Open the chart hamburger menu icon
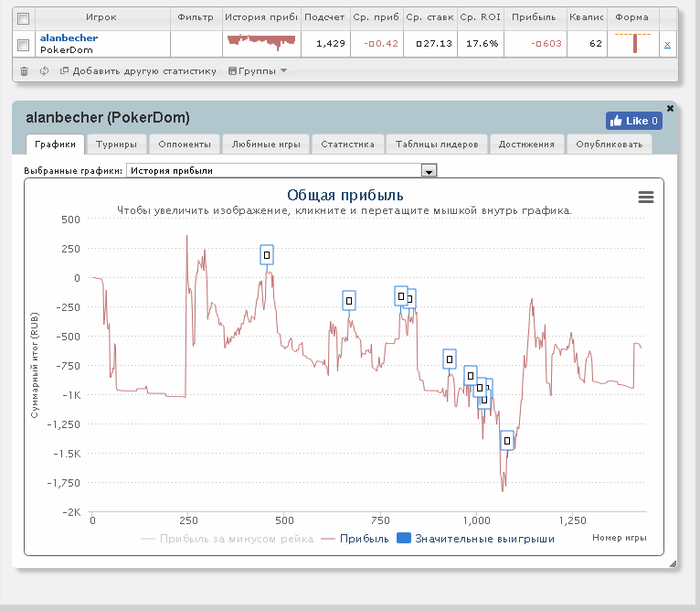The height and width of the screenshot is (611, 700). [x=646, y=197]
